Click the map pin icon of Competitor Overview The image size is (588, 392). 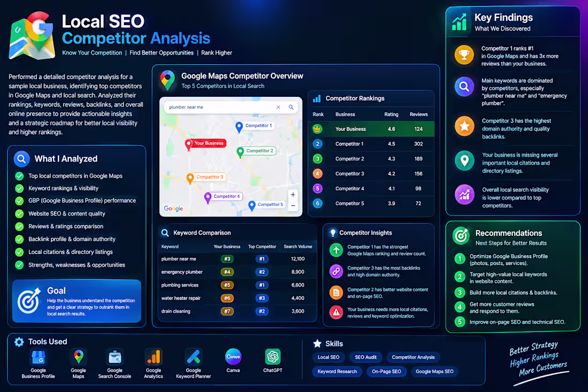pyautogui.click(x=167, y=80)
